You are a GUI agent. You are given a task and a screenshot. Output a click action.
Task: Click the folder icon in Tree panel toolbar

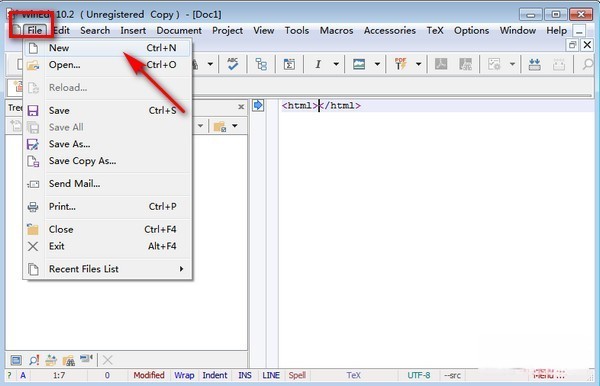click(220, 126)
